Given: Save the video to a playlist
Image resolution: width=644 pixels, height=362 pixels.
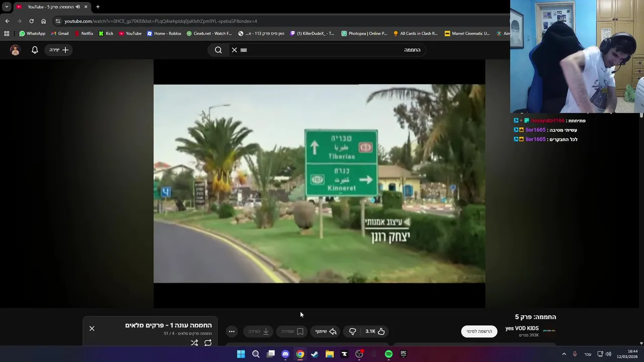Looking at the screenshot, I should click(292, 331).
